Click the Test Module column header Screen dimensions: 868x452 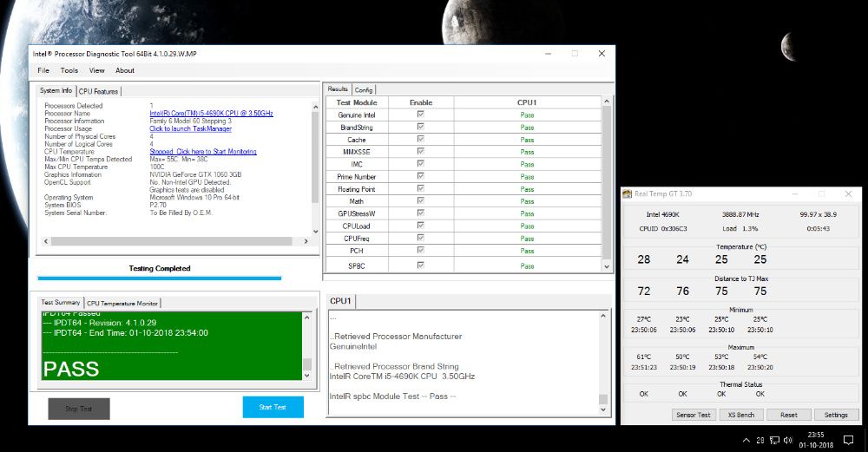357,102
